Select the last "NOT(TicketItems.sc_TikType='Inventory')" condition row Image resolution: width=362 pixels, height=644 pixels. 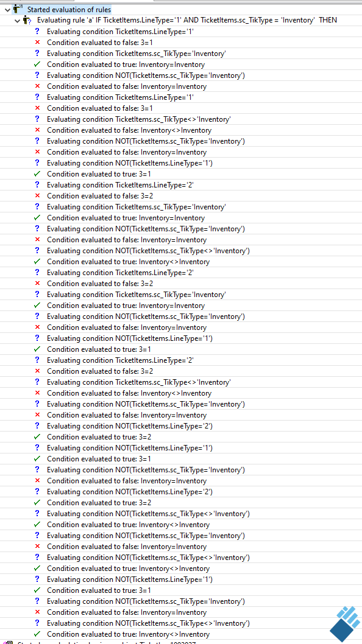click(x=146, y=601)
